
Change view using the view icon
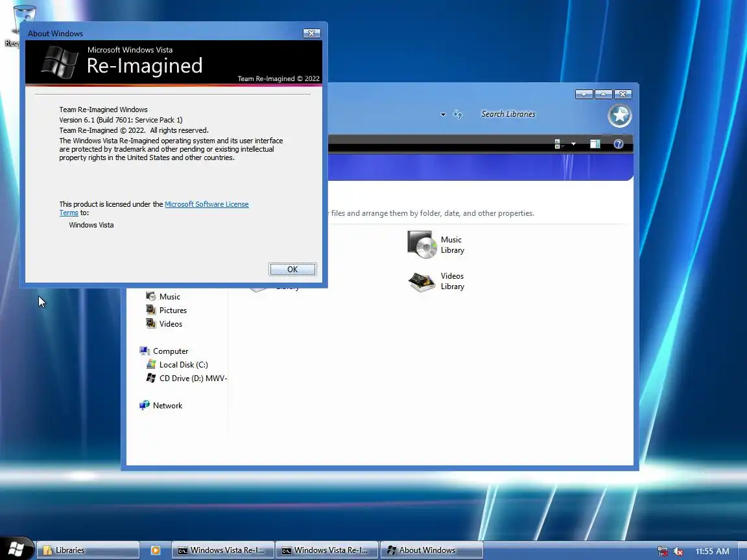click(559, 144)
